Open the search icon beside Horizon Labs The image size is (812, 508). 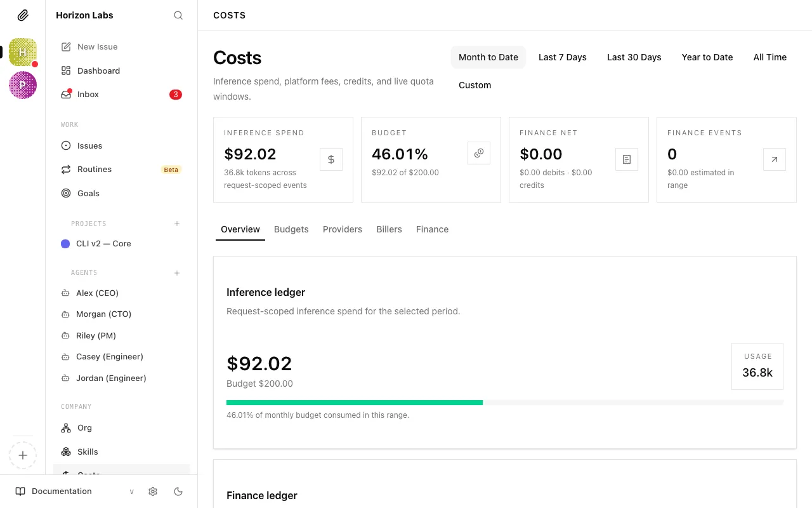click(x=178, y=15)
